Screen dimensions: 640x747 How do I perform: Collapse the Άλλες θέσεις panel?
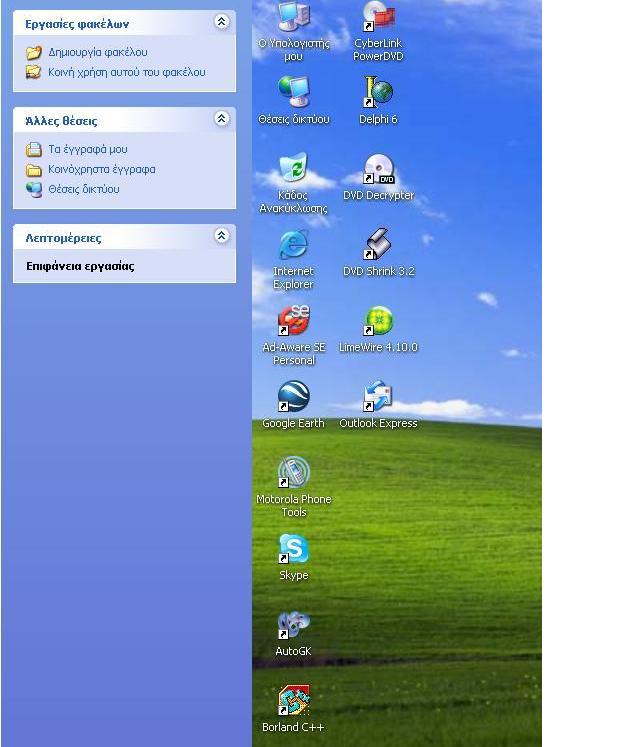pos(222,119)
